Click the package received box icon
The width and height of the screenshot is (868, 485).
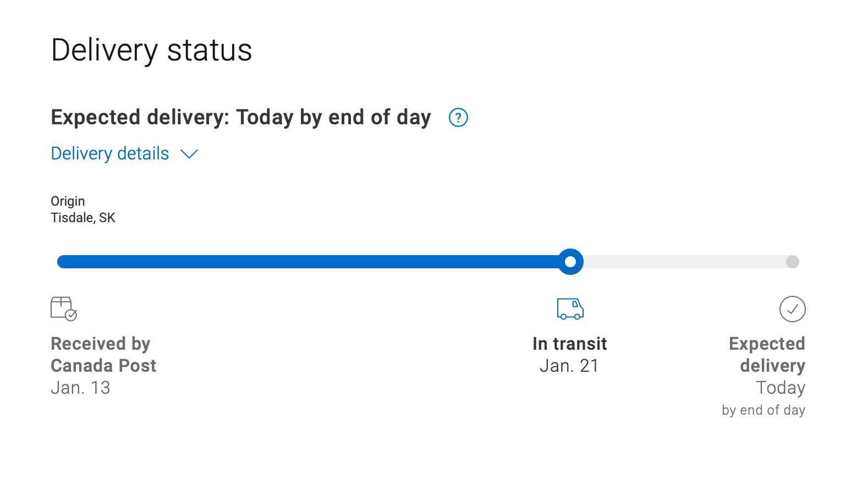(63, 308)
